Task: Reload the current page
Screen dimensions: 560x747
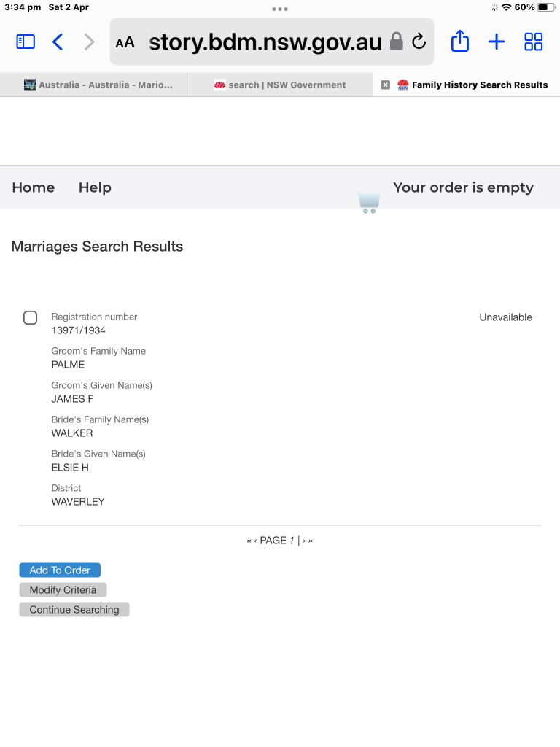Action: point(419,42)
